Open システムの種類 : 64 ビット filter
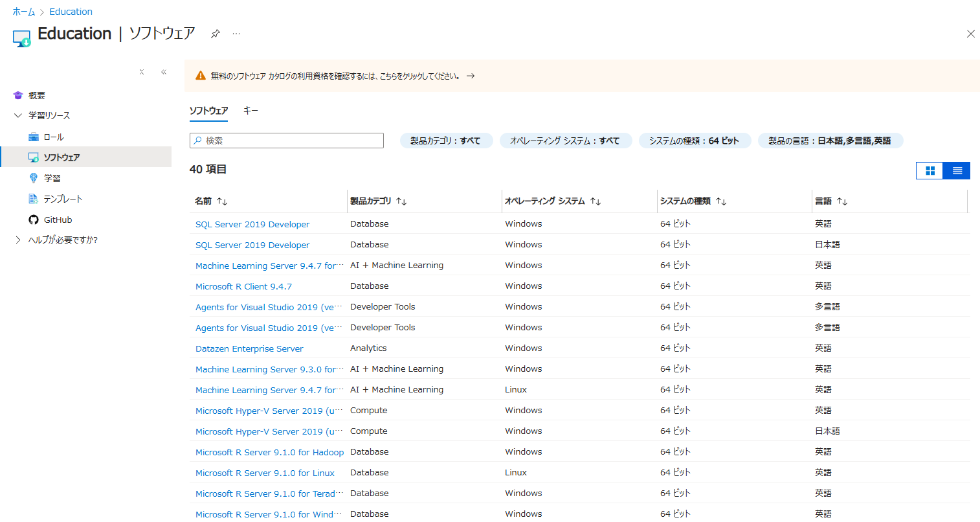This screenshot has height=522, width=980. tap(694, 141)
